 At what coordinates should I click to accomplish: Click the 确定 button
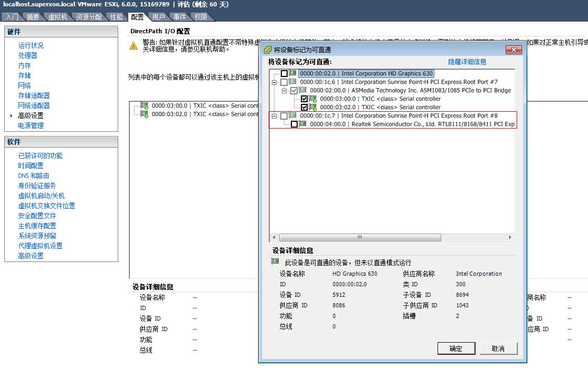[456, 348]
